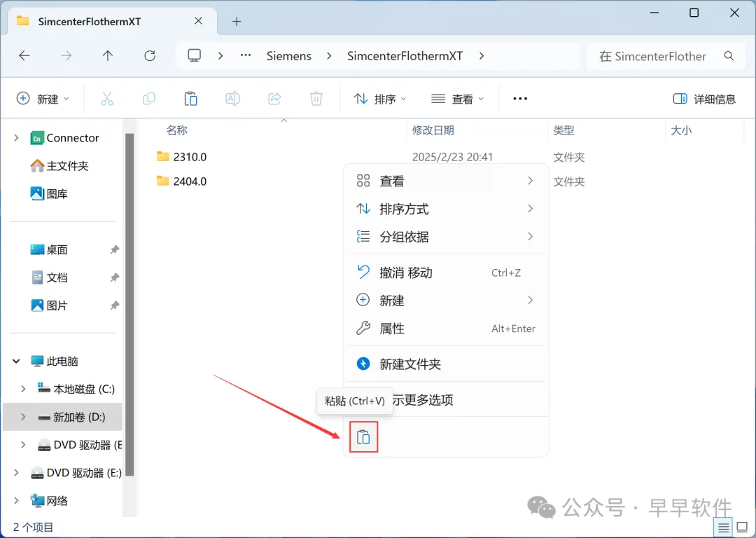Go forward with the right arrow

[66, 56]
